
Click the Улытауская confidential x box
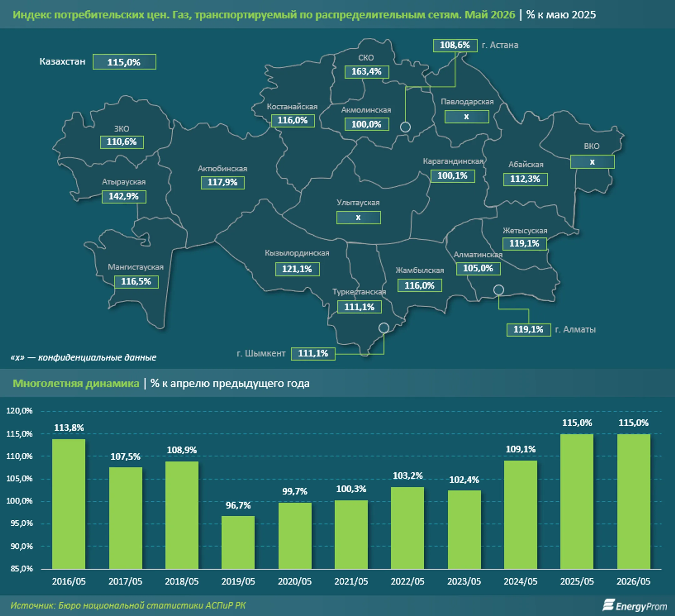click(x=359, y=218)
